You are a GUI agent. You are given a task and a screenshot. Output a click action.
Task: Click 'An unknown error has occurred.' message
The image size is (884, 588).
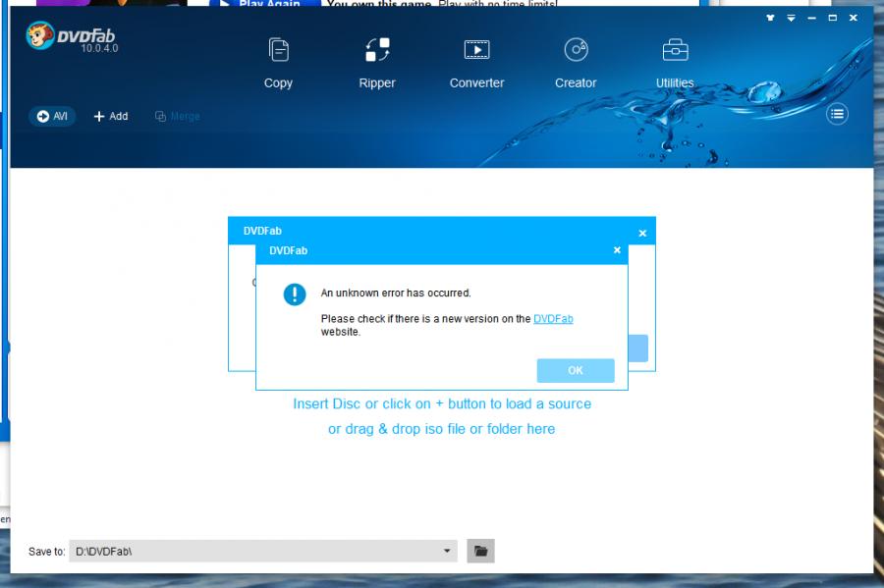pos(396,293)
